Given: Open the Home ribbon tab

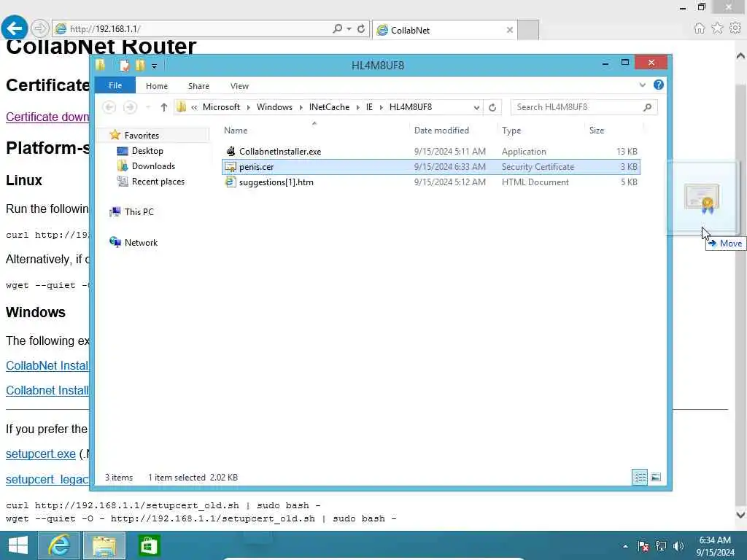Looking at the screenshot, I should click(x=157, y=86).
